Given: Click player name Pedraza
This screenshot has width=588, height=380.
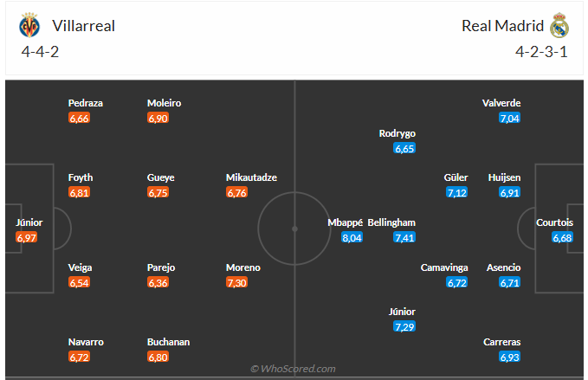Looking at the screenshot, I should click(x=86, y=103).
